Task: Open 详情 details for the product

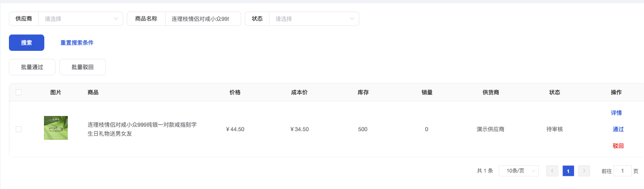Action: [x=616, y=113]
